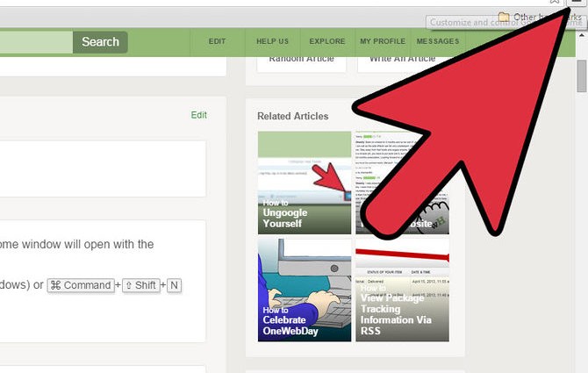Click the green Edit link above the article

[198, 115]
